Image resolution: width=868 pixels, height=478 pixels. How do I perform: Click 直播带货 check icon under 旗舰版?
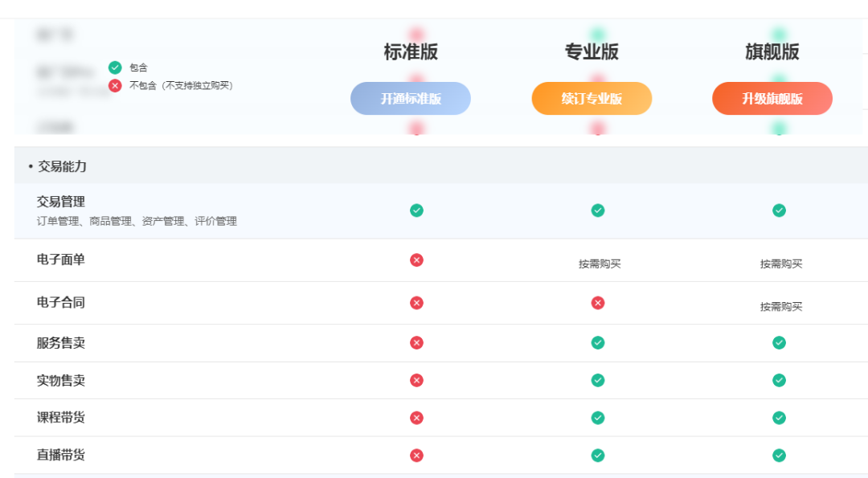[779, 456]
